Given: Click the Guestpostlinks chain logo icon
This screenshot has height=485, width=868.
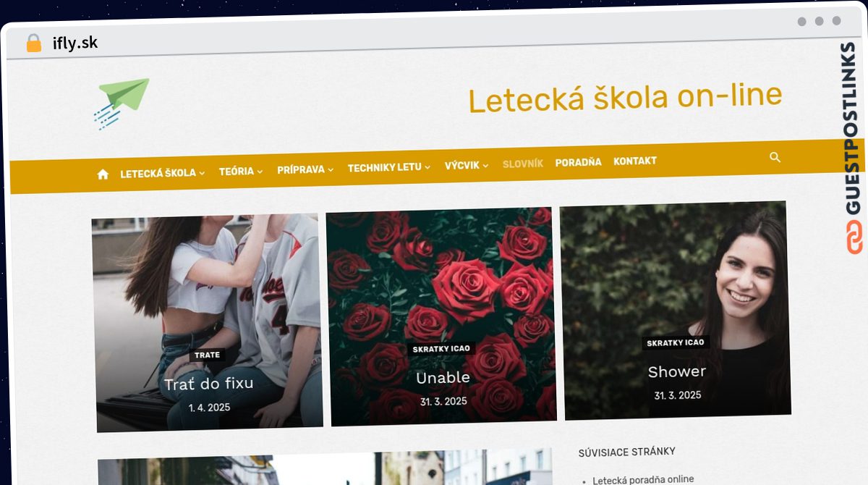Looking at the screenshot, I should click(x=854, y=239).
